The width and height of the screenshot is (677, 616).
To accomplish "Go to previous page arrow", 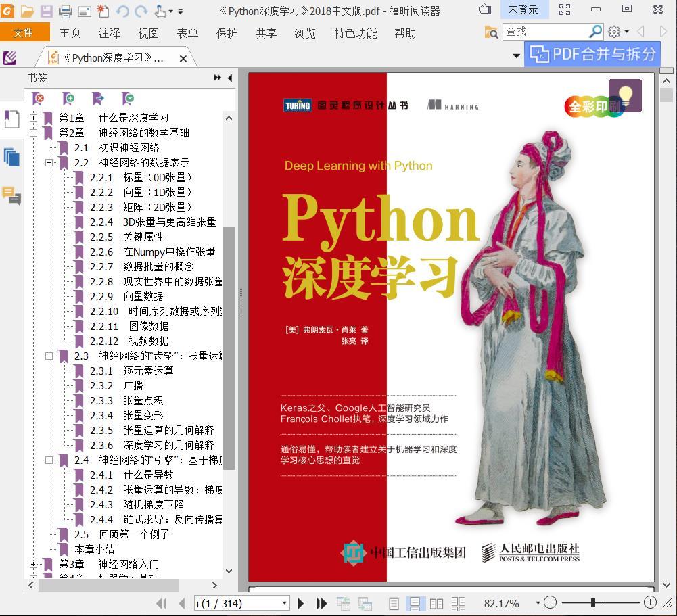I will pos(182,603).
